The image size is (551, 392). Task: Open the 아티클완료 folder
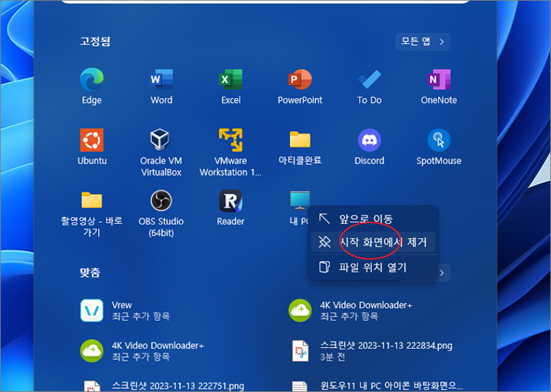click(x=300, y=140)
